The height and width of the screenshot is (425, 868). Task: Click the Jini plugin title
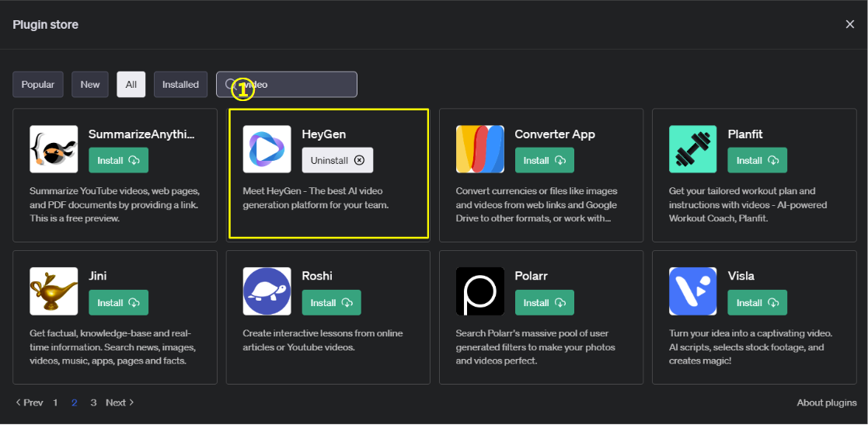(98, 276)
